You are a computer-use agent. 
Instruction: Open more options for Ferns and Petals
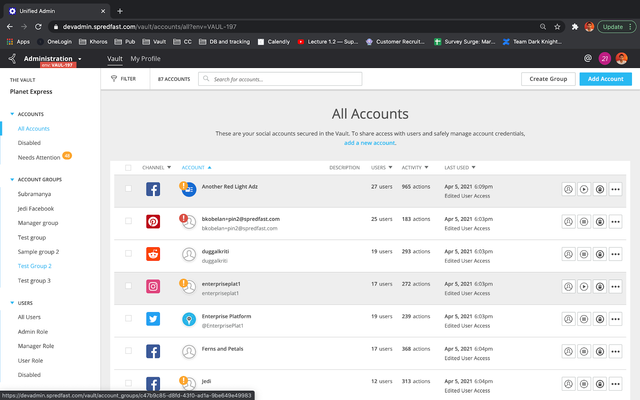tap(616, 351)
